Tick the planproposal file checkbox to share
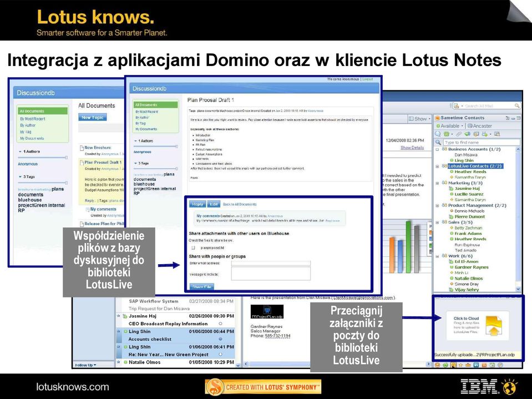 point(193,248)
